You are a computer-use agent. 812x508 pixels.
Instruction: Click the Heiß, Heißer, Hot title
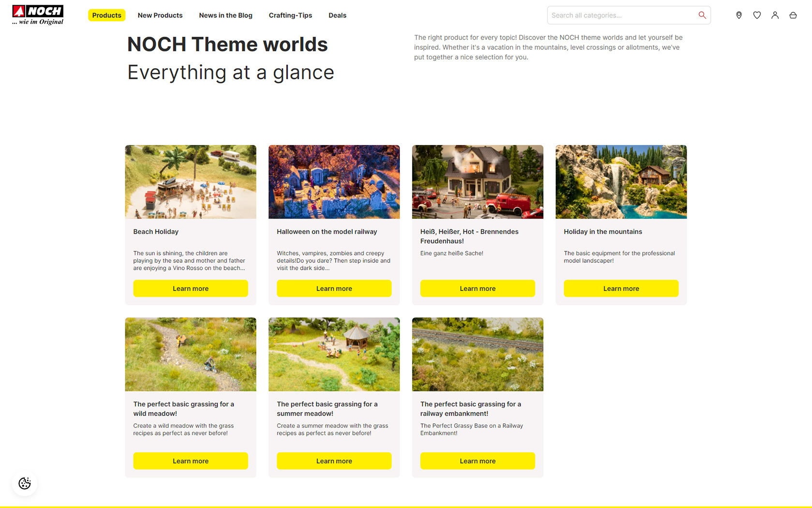(469, 236)
